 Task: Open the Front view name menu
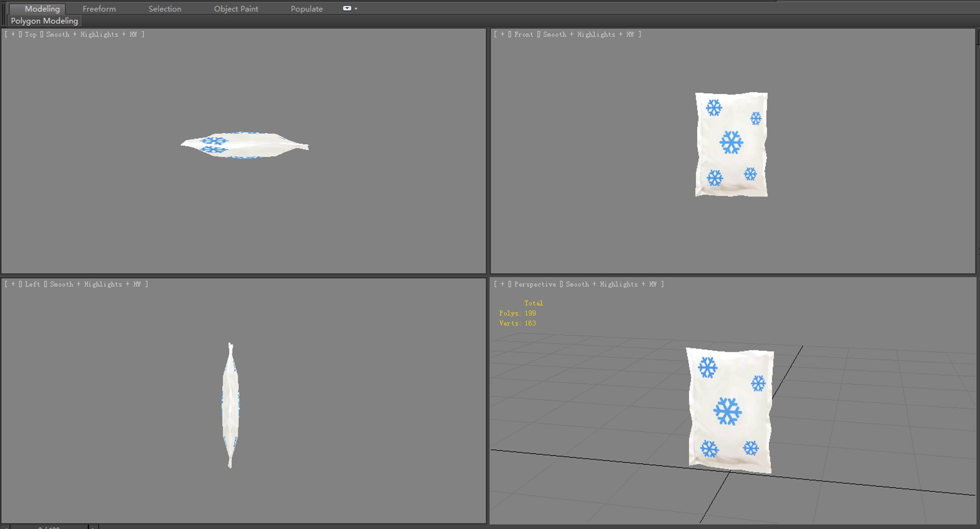[x=524, y=34]
